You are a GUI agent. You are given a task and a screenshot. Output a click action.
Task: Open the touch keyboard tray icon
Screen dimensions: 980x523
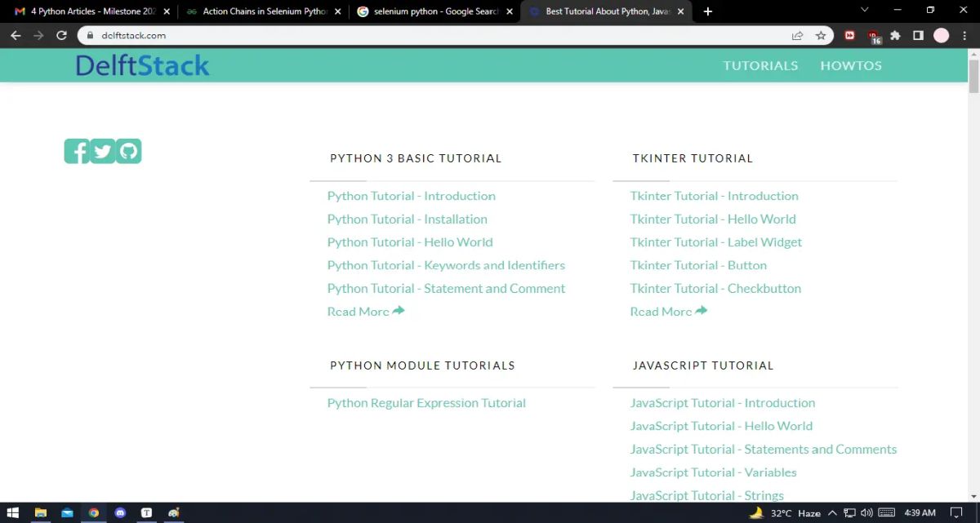coord(887,512)
